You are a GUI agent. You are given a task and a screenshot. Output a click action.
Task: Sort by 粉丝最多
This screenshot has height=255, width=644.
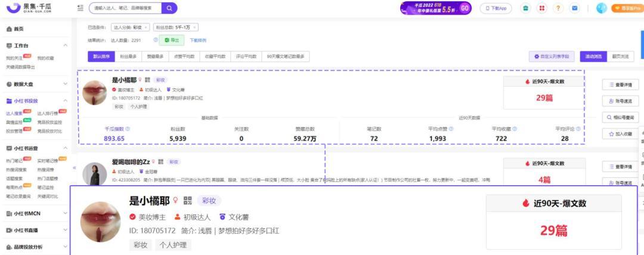pos(128,57)
